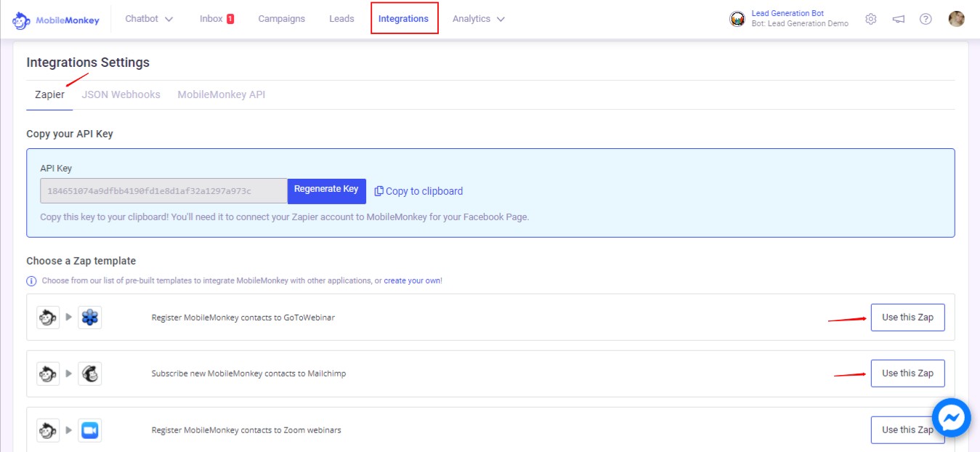Open the Messenger chat bubble
Image resolution: width=980 pixels, height=452 pixels.
tap(952, 417)
